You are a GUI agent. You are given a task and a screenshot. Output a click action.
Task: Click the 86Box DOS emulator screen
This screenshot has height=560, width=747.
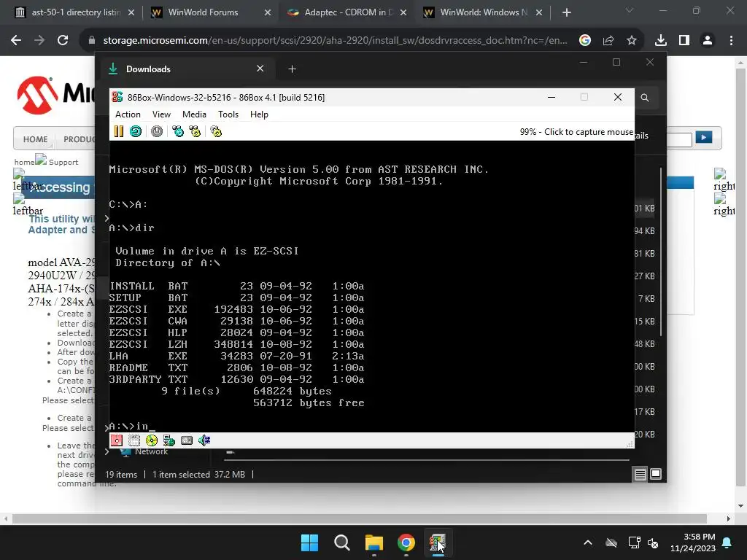point(371,286)
